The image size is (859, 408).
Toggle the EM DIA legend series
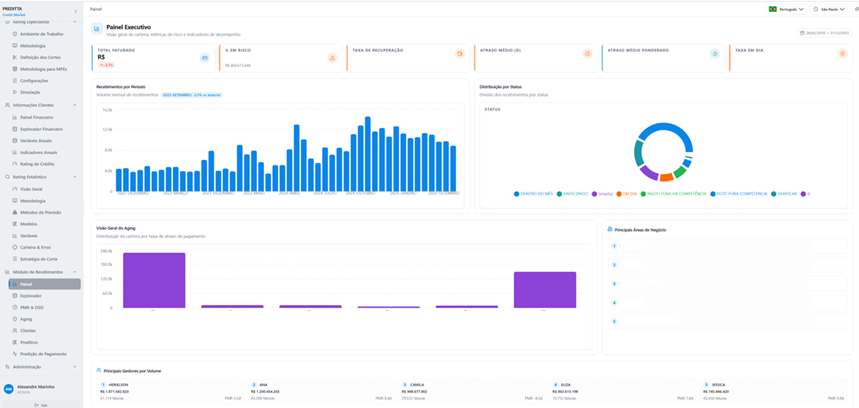[627, 194]
